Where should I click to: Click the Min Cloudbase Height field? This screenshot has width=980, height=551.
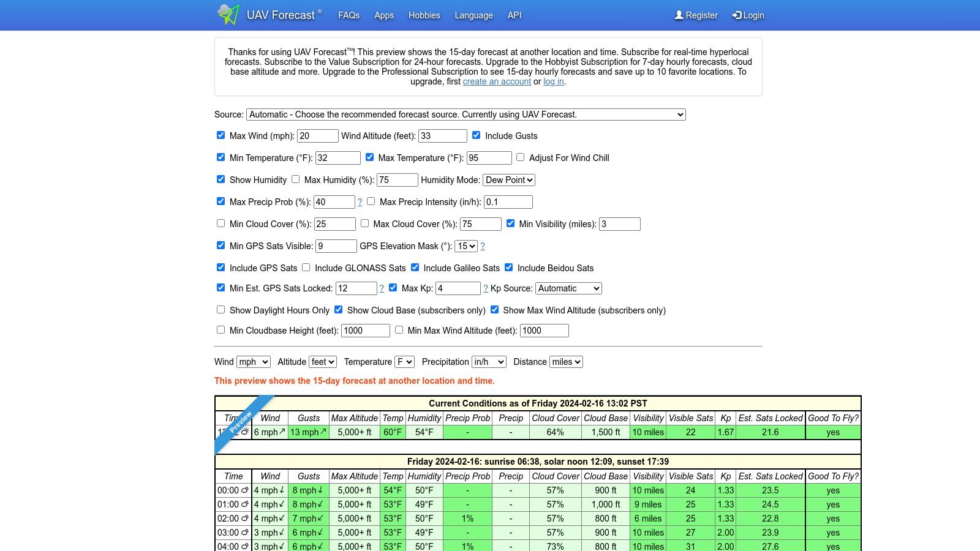tap(366, 331)
